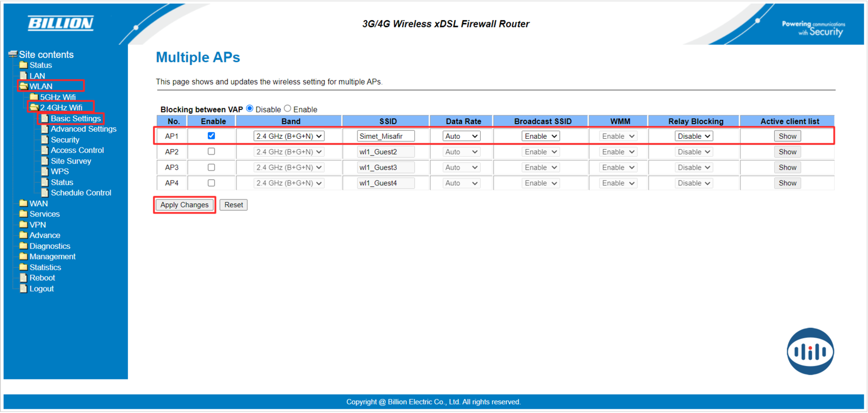Click the VPN folder icon

click(x=23, y=224)
